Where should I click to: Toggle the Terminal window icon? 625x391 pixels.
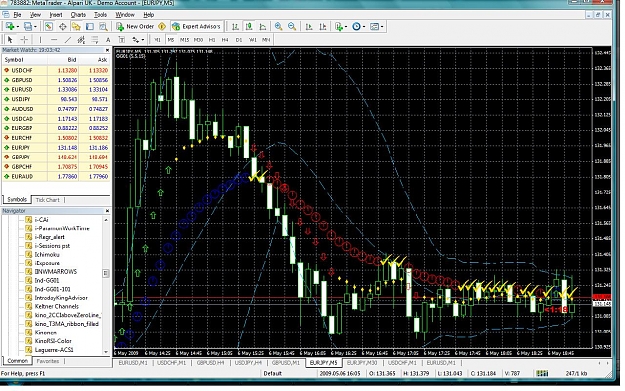point(90,27)
